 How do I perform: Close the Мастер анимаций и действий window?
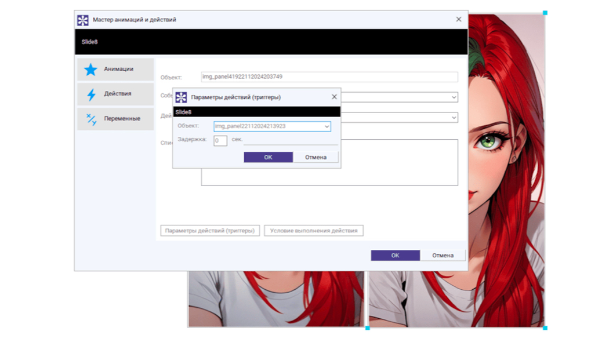tap(459, 19)
